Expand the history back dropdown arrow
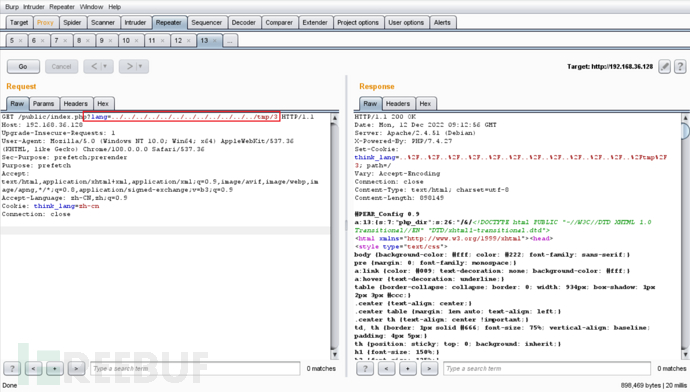This screenshot has width=690, height=392. click(x=105, y=66)
